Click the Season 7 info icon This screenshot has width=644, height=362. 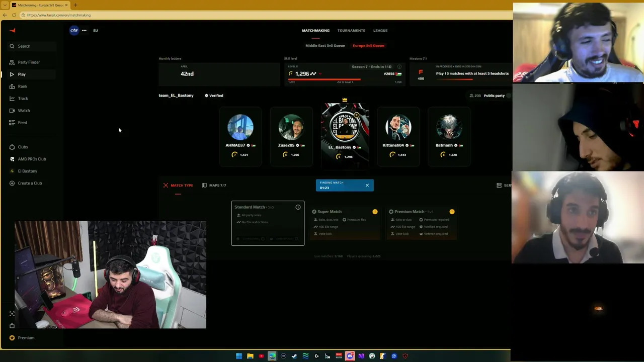(x=399, y=67)
